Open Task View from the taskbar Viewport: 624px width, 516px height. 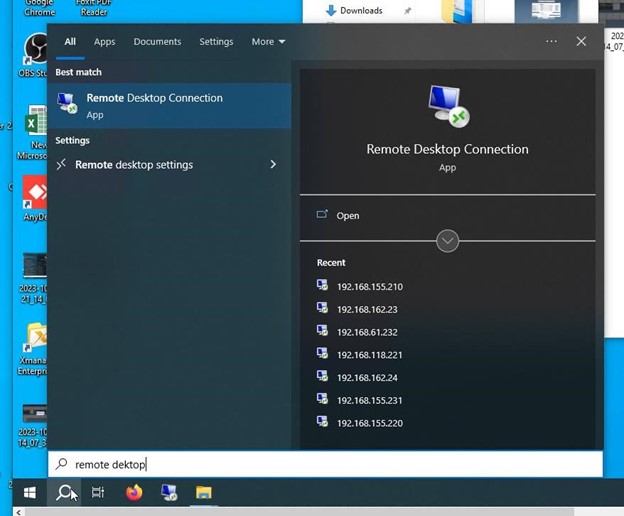pos(98,492)
